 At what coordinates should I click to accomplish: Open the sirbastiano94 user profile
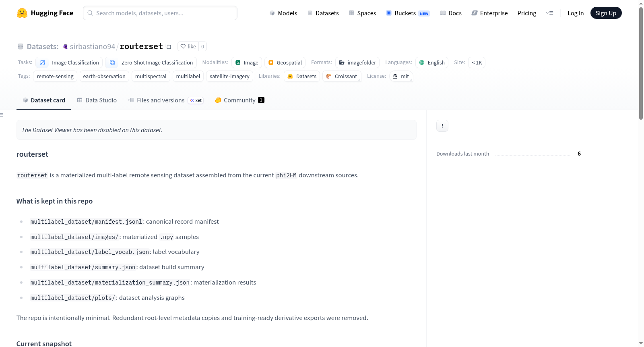coord(93,46)
